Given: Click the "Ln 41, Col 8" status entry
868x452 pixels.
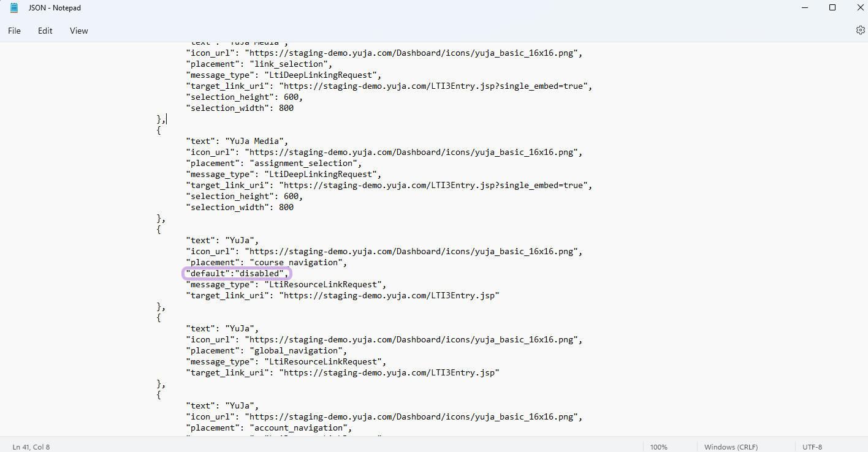Looking at the screenshot, I should point(31,447).
